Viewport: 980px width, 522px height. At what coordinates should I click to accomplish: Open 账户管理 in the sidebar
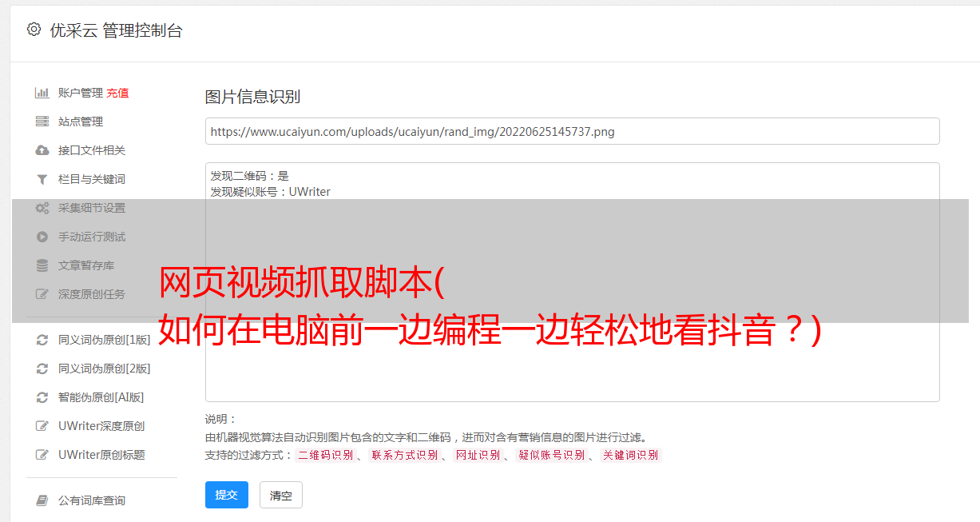pos(80,93)
